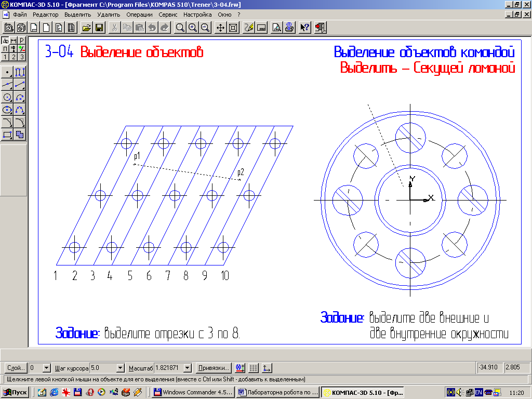Click the Undo arrow icon
The width and height of the screenshot is (532, 399).
[152, 28]
